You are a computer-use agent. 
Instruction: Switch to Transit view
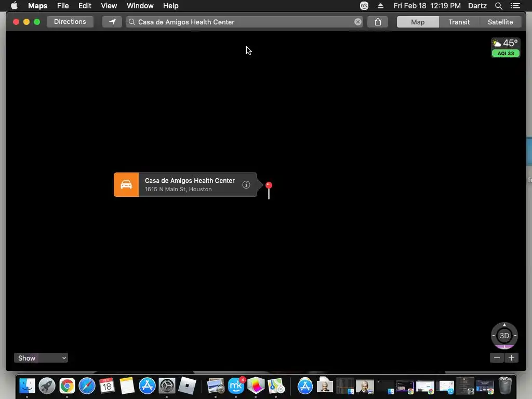459,22
